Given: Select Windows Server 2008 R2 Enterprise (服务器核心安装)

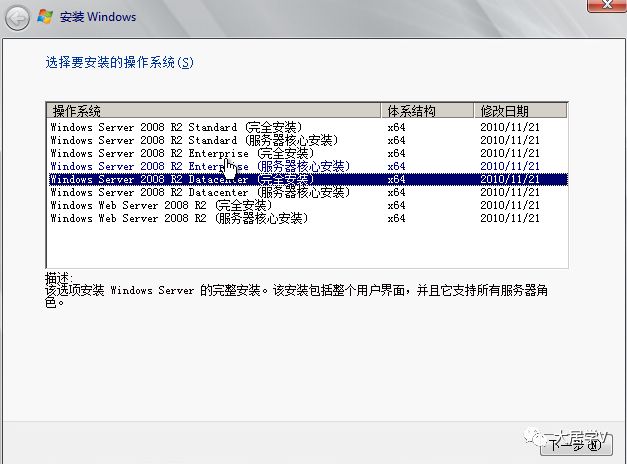Looking at the screenshot, I should tap(307, 166).
